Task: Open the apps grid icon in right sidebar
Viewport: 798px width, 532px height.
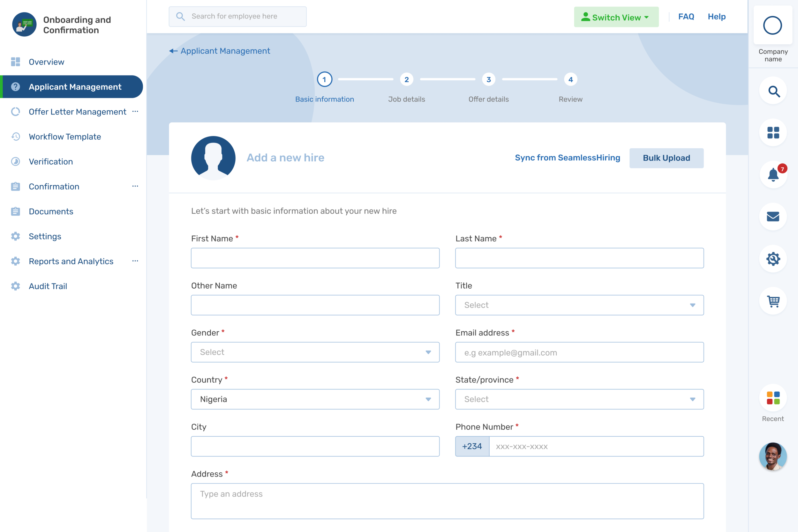Action: pos(773,133)
